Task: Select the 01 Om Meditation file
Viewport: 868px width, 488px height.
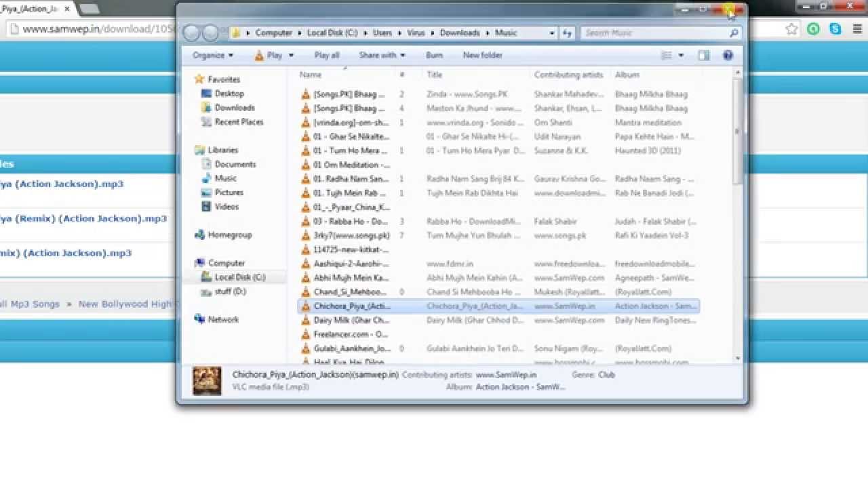Action: coord(351,165)
